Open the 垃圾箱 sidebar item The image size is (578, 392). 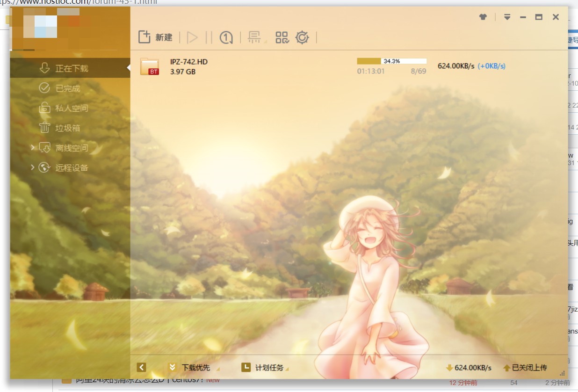point(70,128)
